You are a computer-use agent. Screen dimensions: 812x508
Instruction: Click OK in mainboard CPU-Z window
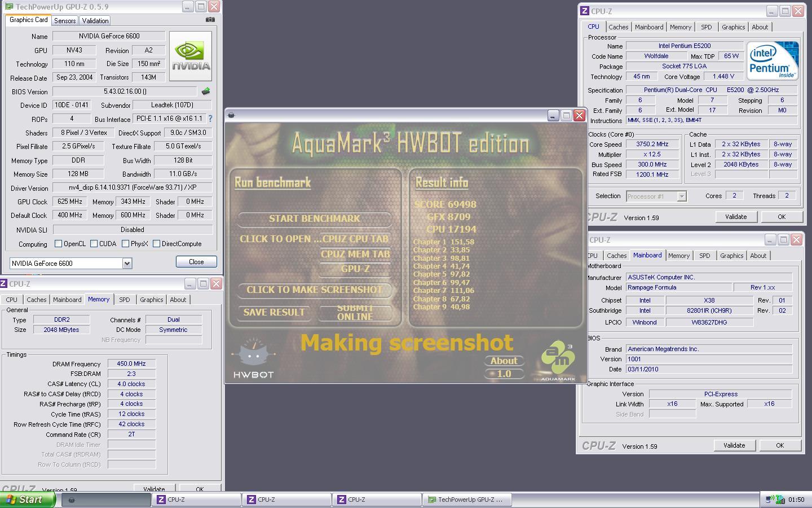point(780,445)
